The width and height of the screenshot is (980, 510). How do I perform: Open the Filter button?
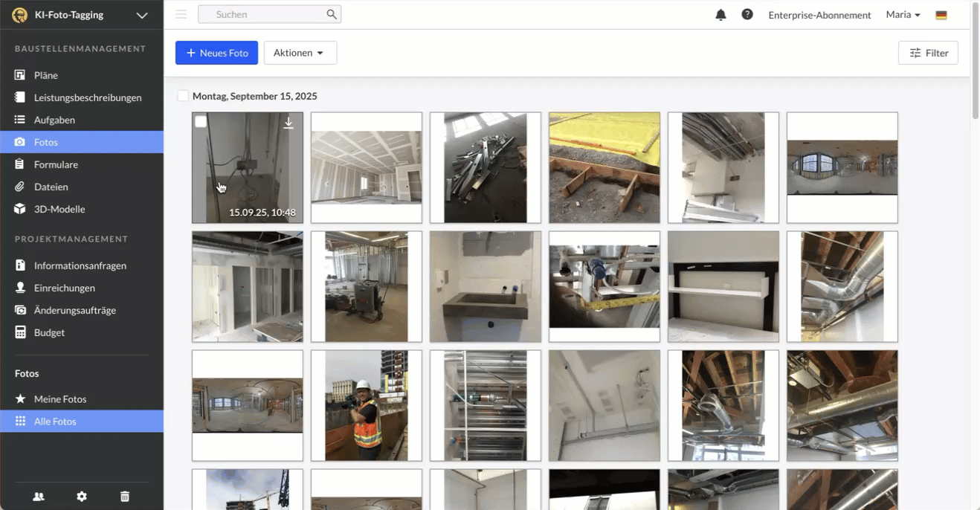pos(928,53)
